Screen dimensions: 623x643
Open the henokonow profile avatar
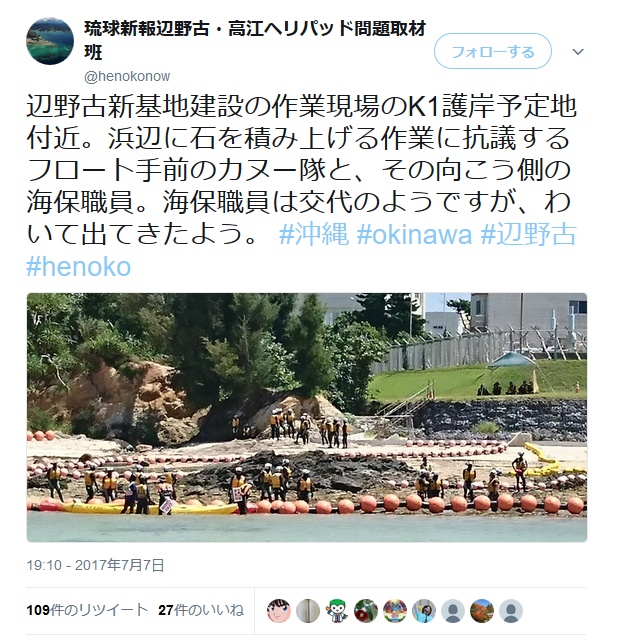pyautogui.click(x=50, y=41)
